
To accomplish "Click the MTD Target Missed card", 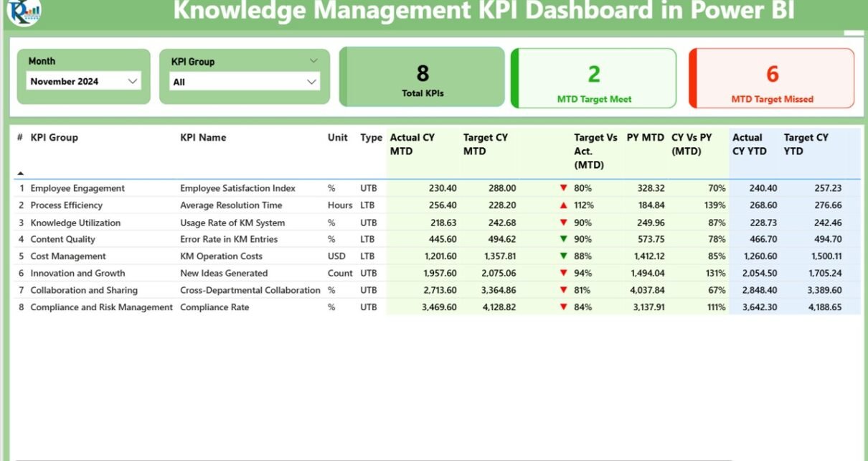I will tap(772, 78).
